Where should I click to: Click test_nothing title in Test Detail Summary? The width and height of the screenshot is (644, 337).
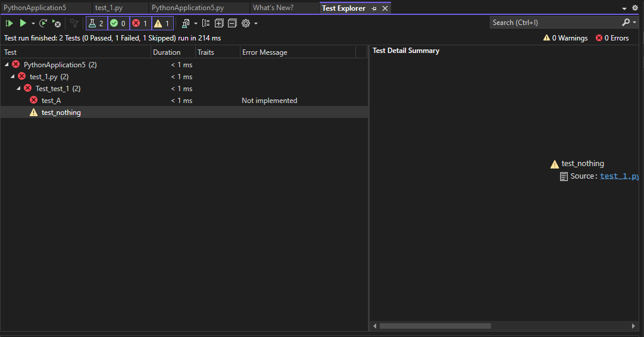coord(583,164)
